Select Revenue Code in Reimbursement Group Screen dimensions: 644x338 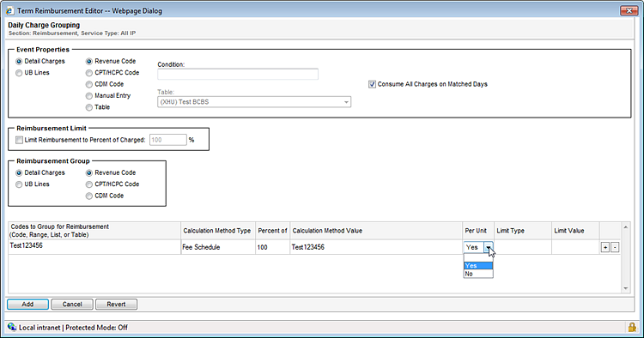89,173
